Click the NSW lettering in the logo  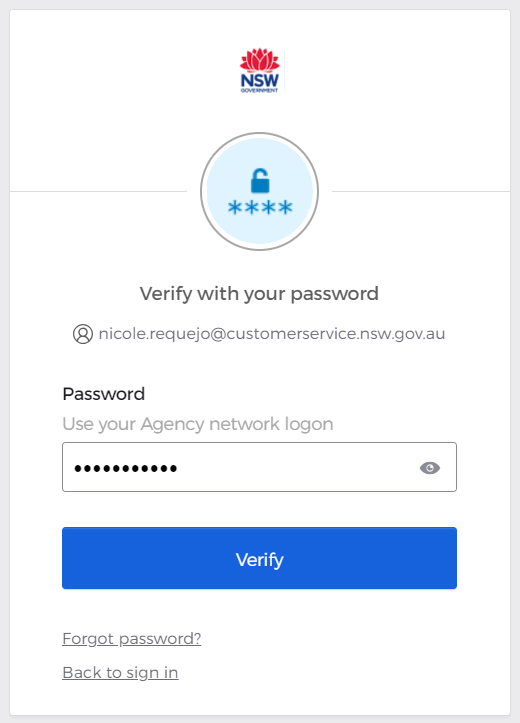click(260, 81)
